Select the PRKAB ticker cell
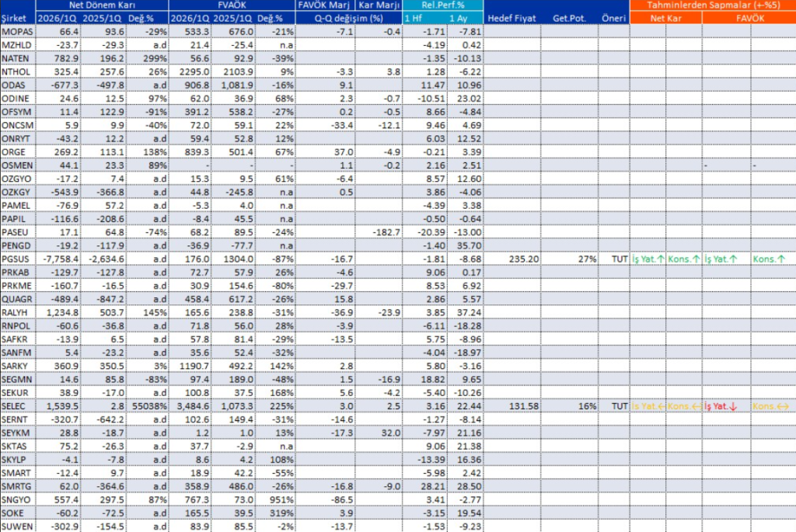 [17, 273]
